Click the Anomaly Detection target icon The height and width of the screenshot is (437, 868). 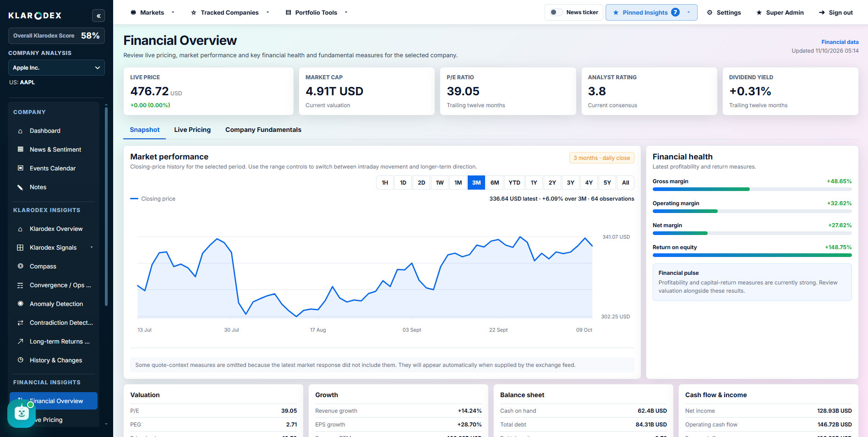20,304
